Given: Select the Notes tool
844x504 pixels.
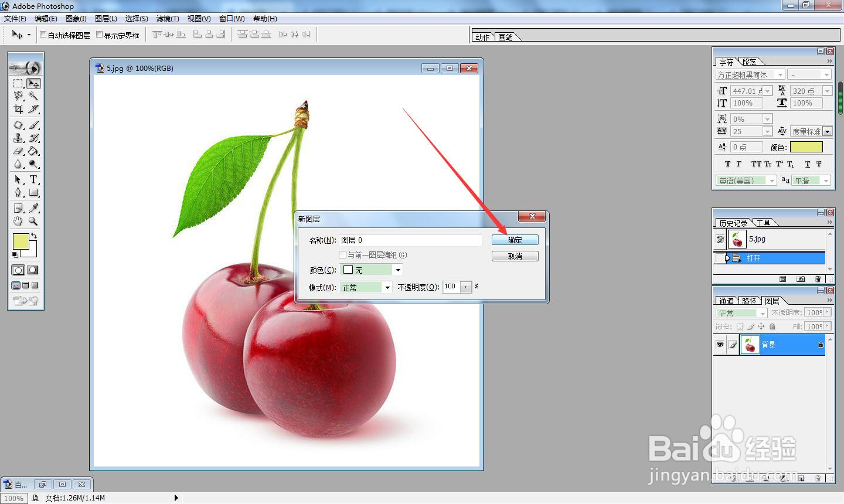Looking at the screenshot, I should 18,208.
